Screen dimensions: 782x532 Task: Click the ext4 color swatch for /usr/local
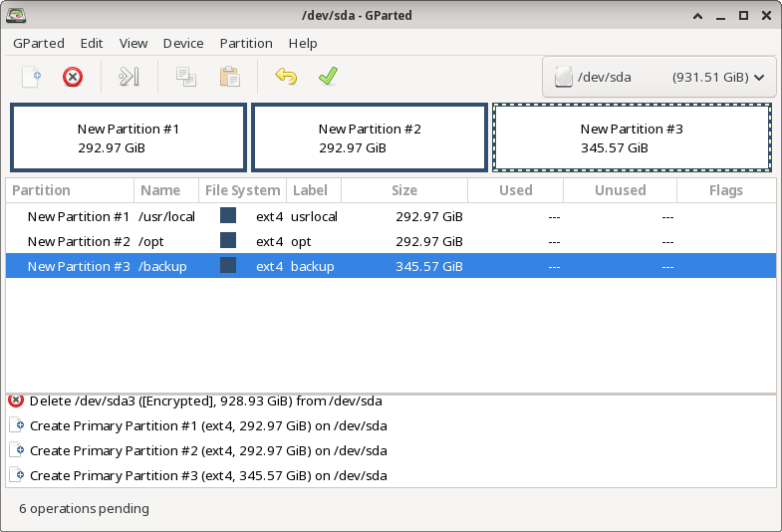tap(228, 215)
